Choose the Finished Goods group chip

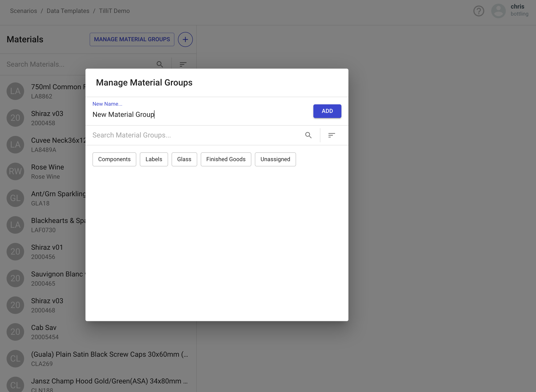click(x=225, y=159)
